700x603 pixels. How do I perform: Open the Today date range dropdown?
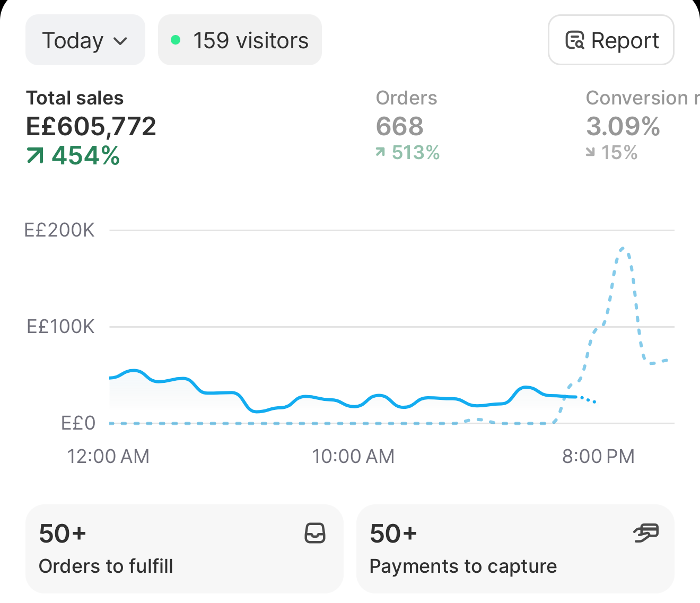[x=85, y=40]
